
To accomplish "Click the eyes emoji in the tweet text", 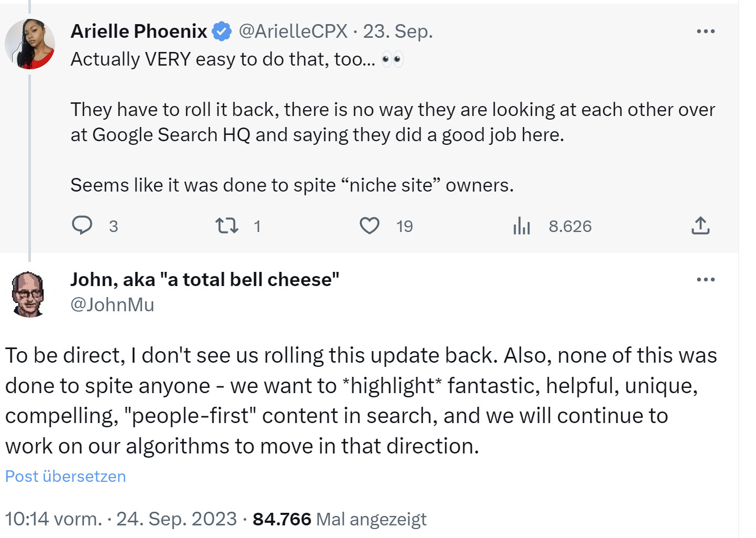I will click(394, 59).
